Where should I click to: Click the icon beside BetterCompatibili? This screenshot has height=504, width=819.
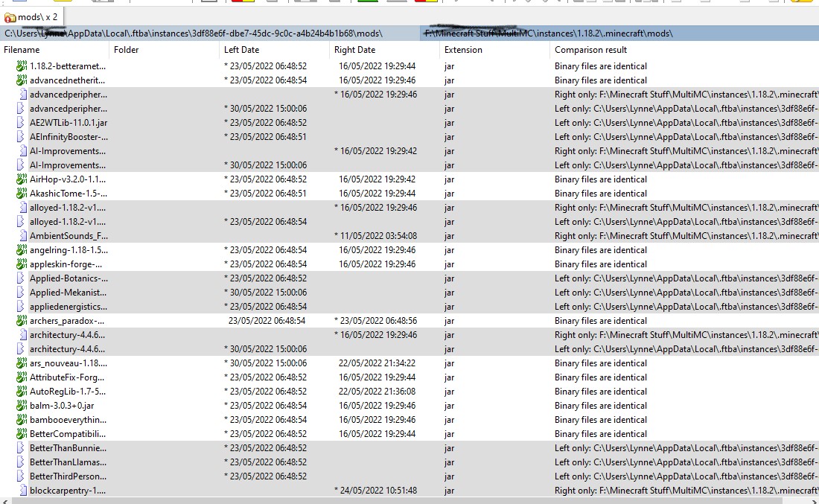[22, 433]
